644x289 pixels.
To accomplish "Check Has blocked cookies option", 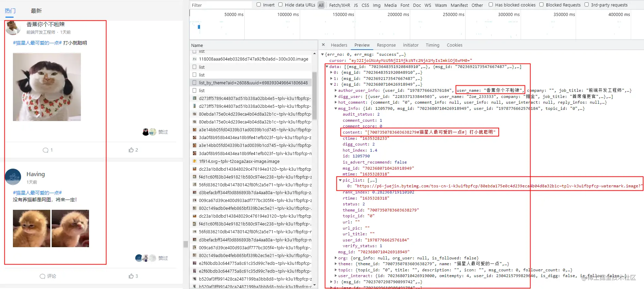I will [x=491, y=5].
